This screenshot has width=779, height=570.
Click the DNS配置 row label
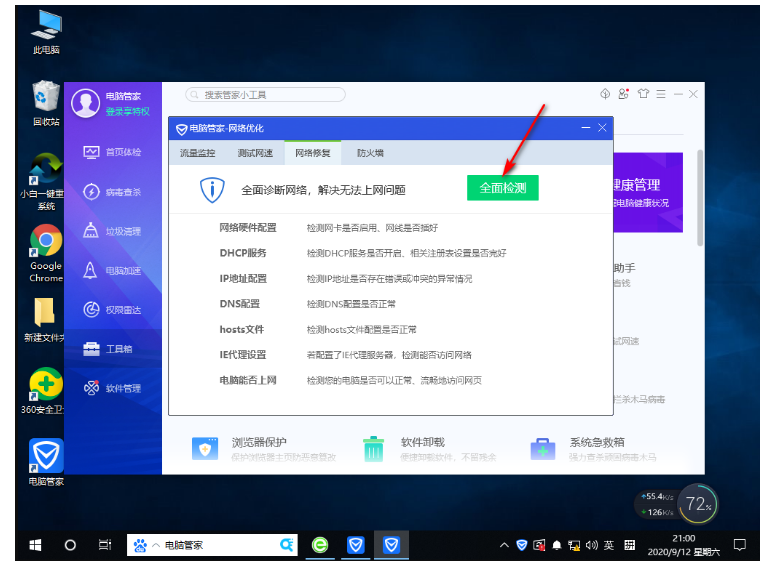[239, 304]
